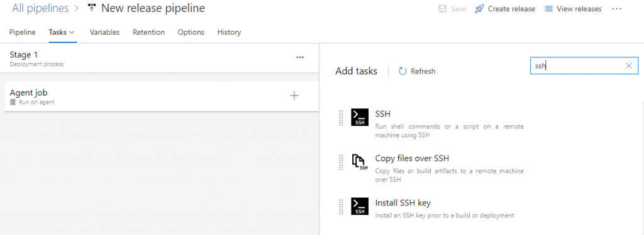Click the Install SSH key icon
Image resolution: width=644 pixels, height=235 pixels.
pyautogui.click(x=360, y=206)
